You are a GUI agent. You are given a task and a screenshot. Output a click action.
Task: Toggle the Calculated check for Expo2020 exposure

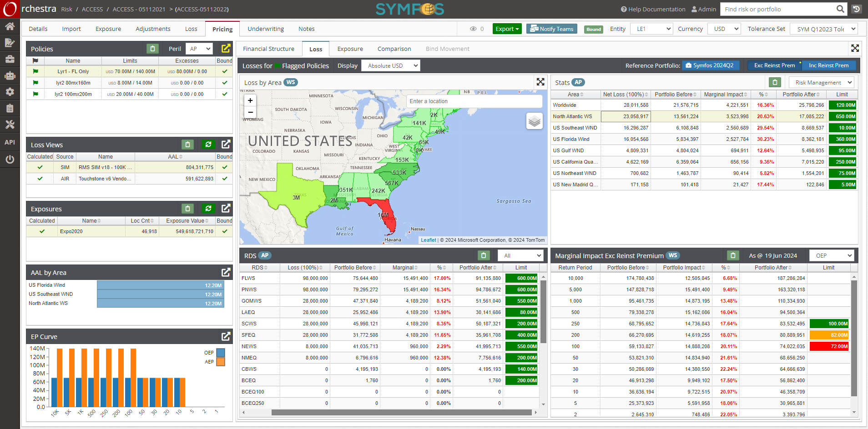[42, 231]
